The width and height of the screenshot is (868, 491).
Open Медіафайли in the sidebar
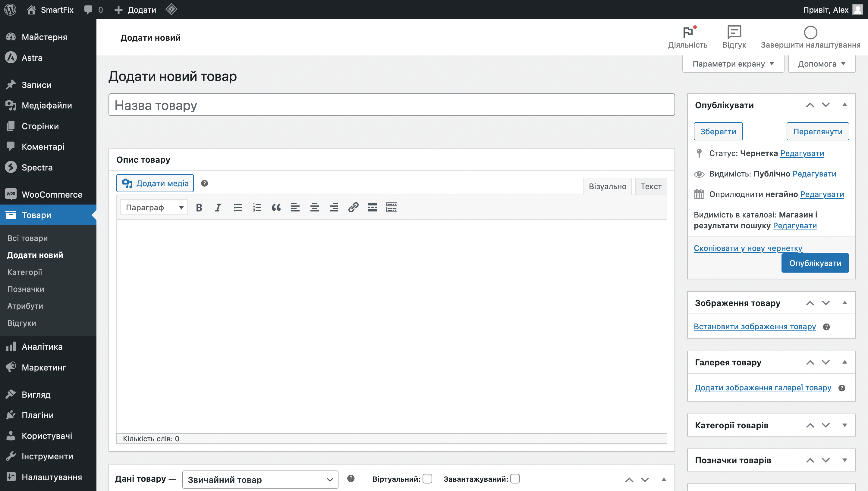[48, 105]
